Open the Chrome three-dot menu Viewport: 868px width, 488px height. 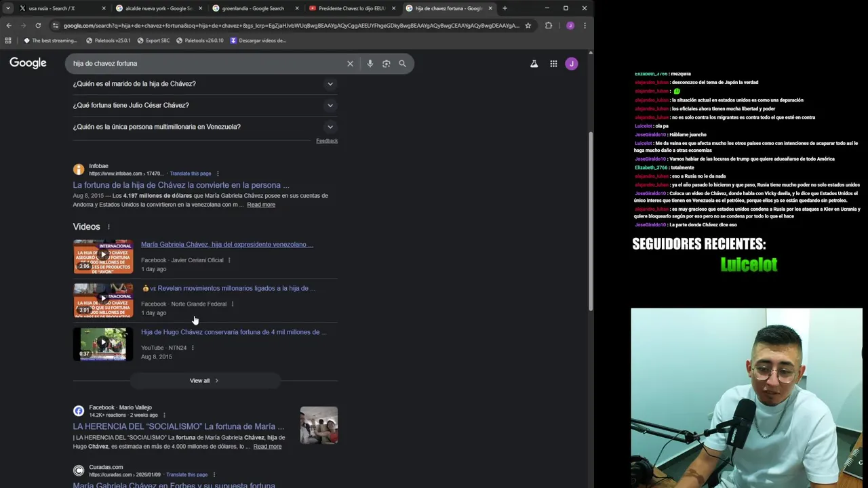[585, 26]
